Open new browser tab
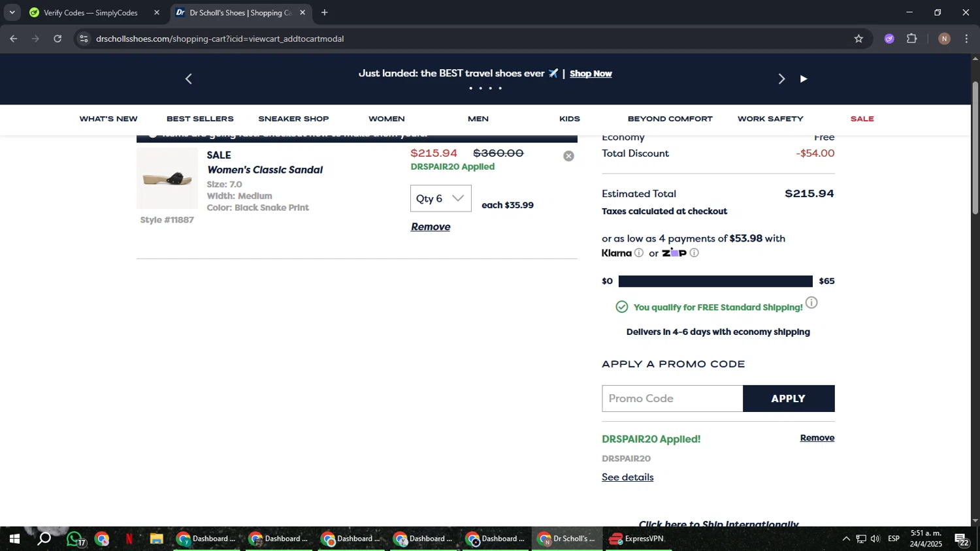The width and height of the screenshot is (980, 551). (325, 12)
